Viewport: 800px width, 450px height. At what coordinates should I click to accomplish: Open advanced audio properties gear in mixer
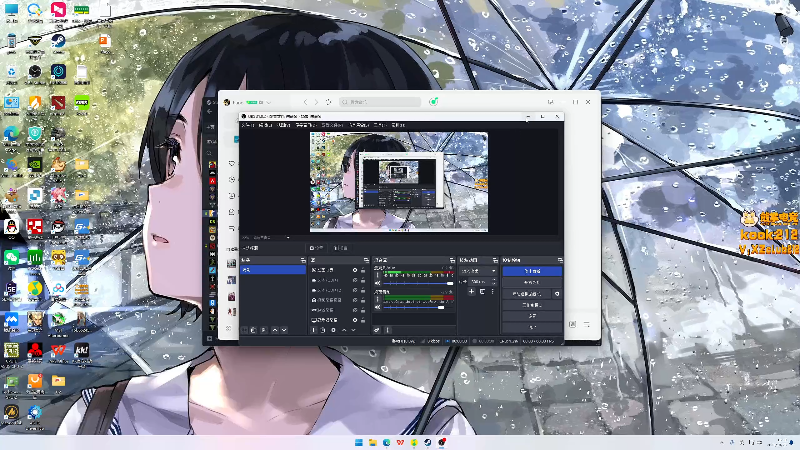377,330
